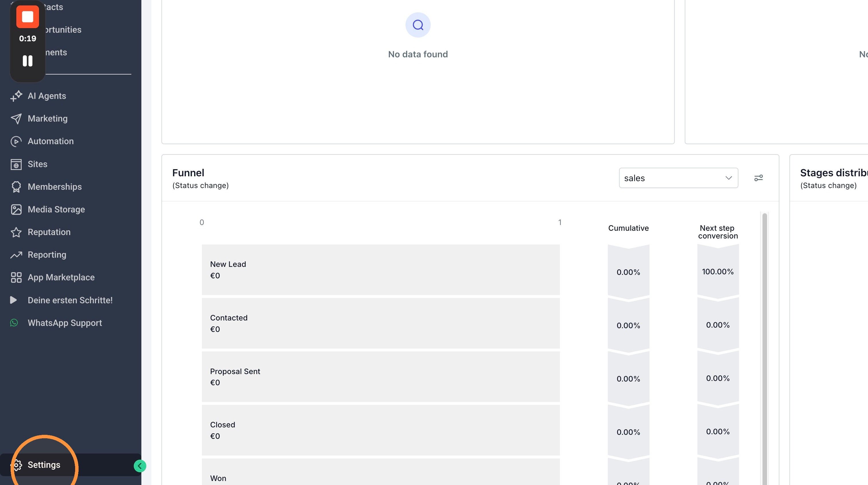Screen dimensions: 868x485
Task: Click New Lead 100.00% conversion value
Action: [718, 271]
